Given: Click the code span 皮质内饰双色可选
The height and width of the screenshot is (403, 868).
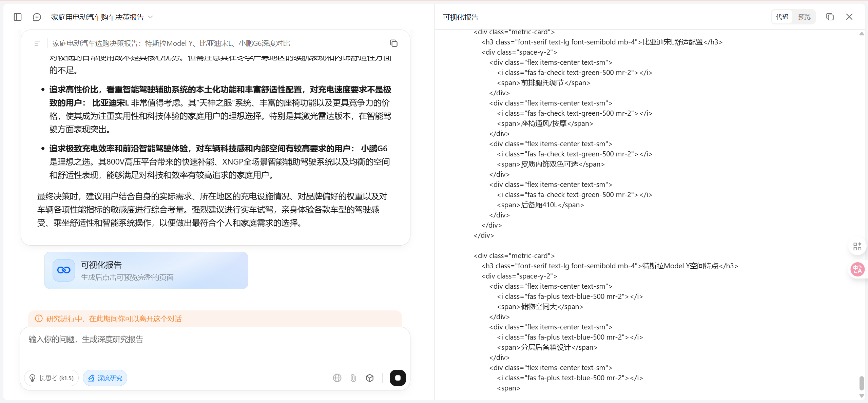Looking at the screenshot, I should [551, 164].
